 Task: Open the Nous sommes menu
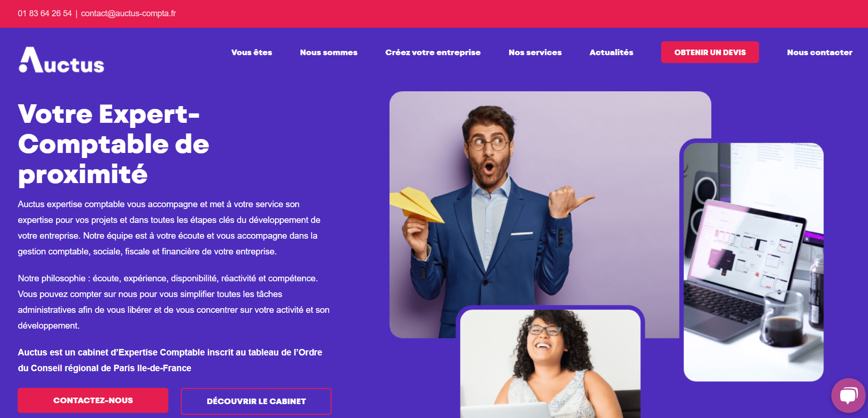pos(329,52)
